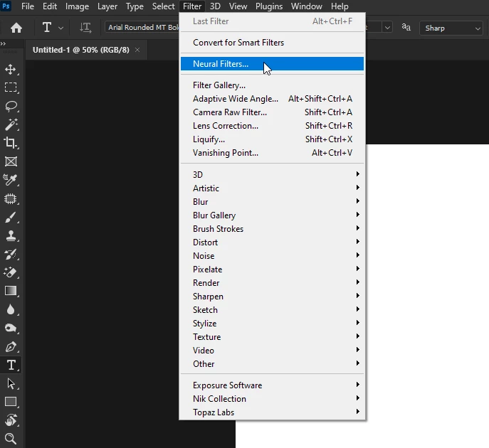The width and height of the screenshot is (489, 448).
Task: Open Vanishing Point filter
Action: [x=272, y=153]
